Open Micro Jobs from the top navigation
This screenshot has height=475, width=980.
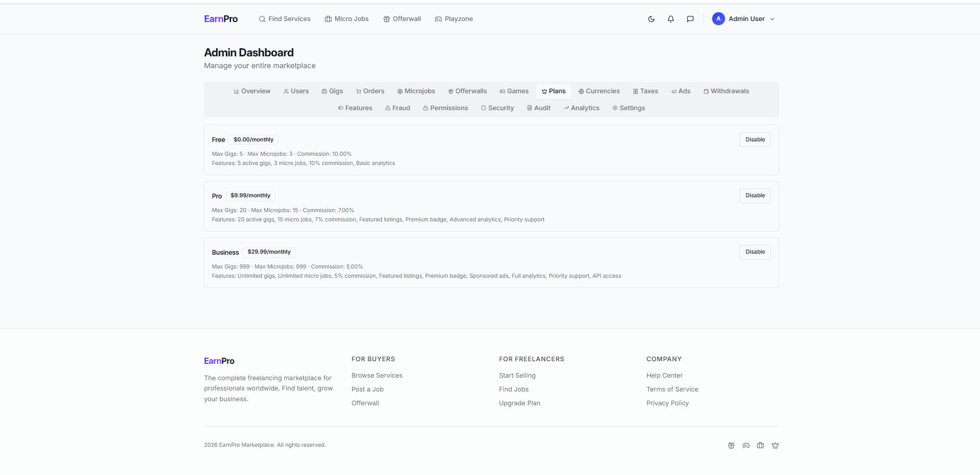pyautogui.click(x=347, y=19)
